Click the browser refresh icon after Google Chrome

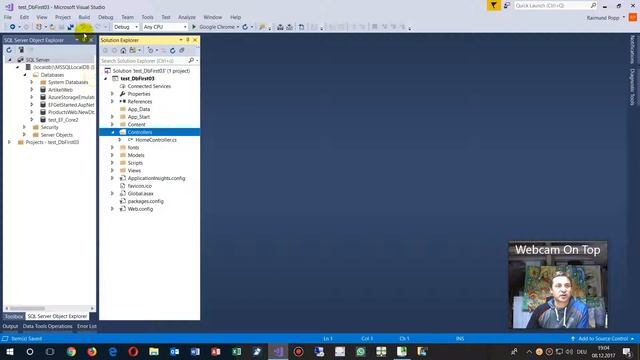pos(245,27)
